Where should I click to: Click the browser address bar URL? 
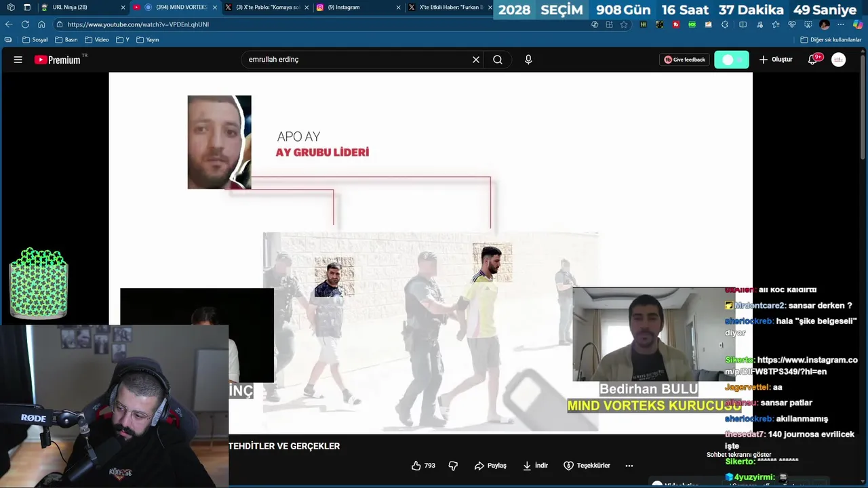click(138, 24)
